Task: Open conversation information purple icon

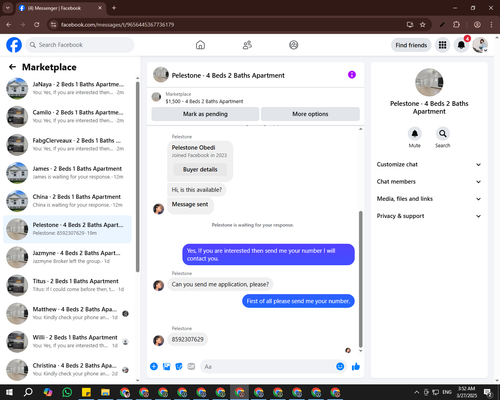Action: pos(352,75)
